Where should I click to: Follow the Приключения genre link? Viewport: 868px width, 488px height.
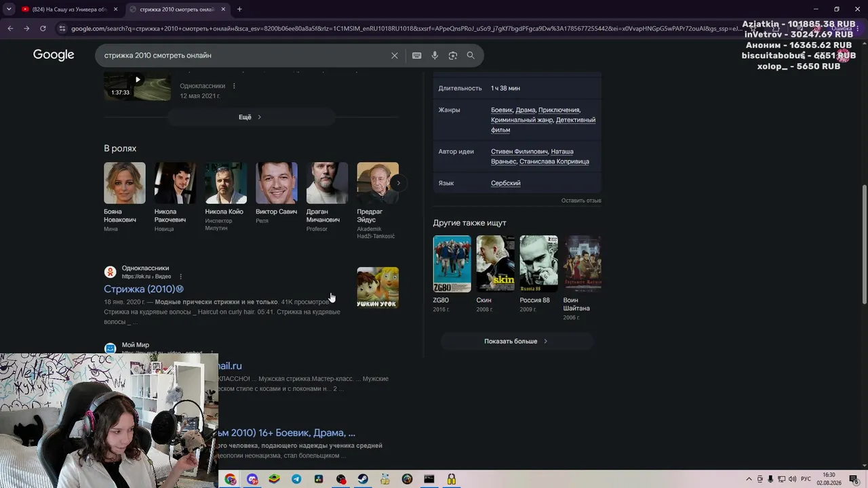click(x=559, y=110)
